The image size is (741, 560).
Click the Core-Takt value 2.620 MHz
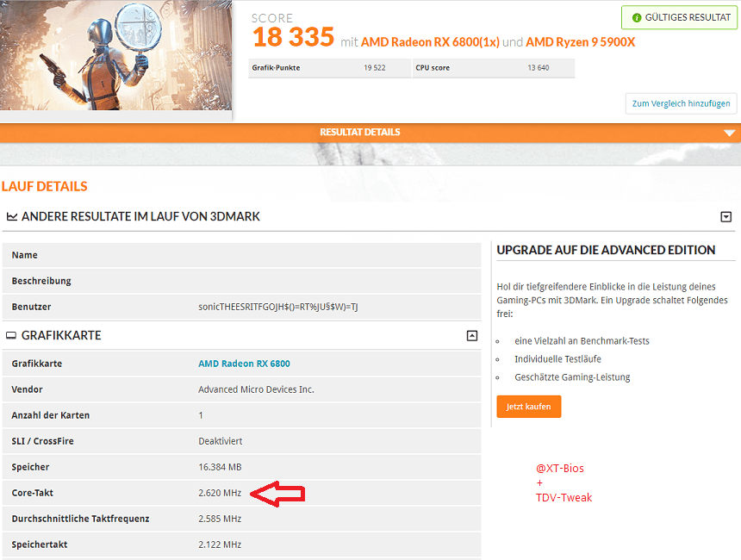220,493
